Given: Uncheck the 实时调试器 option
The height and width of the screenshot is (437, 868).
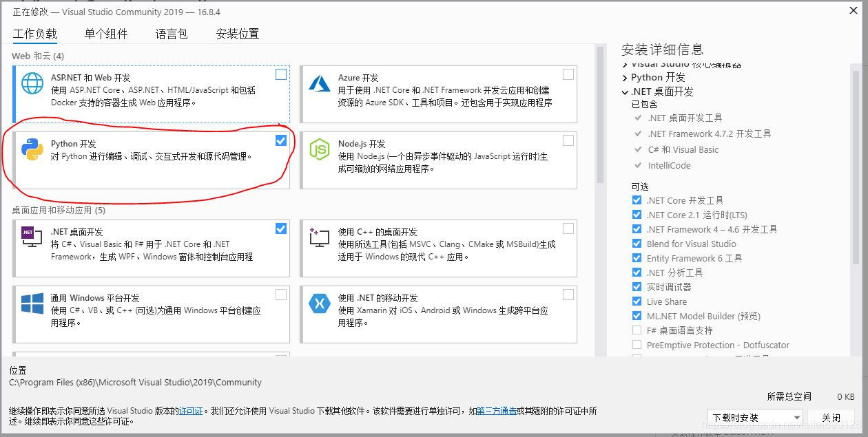Looking at the screenshot, I should [x=637, y=287].
